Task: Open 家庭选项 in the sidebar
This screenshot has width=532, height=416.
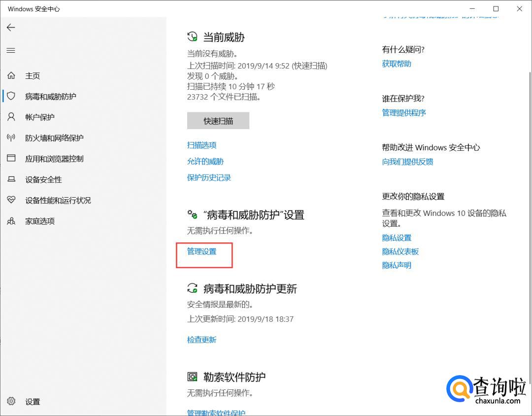Action: click(x=40, y=221)
